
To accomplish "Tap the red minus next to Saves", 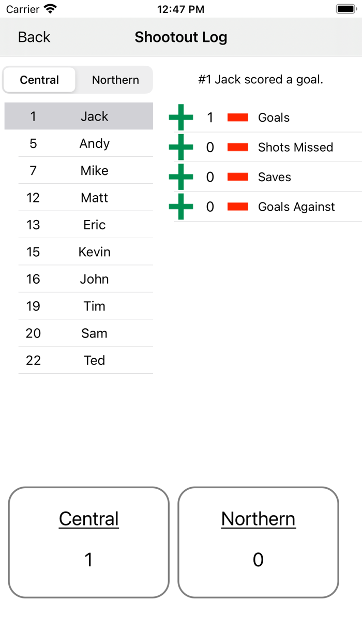I will coord(237,177).
